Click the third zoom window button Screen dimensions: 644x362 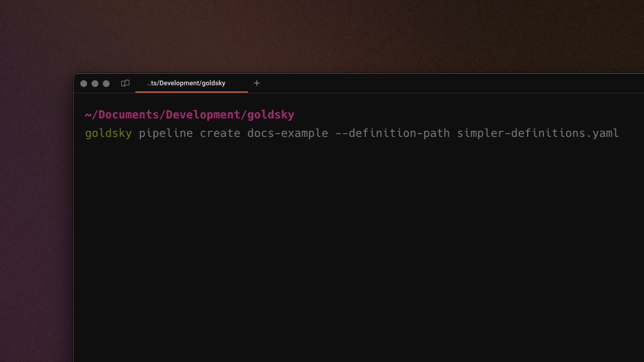coord(106,84)
